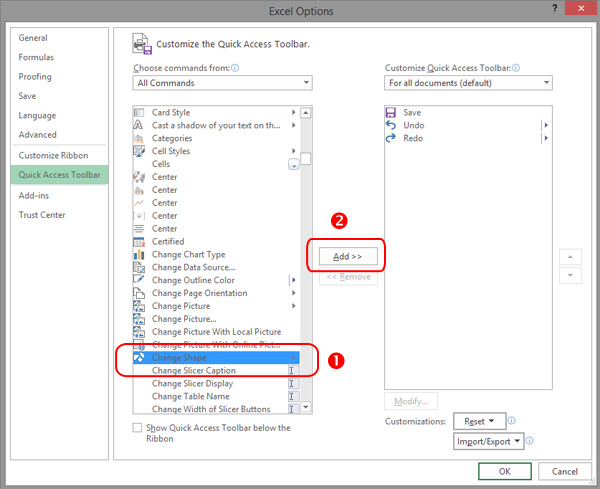Screen dimensions: 600x489
Task: Enable Show Quick Access Toolbar below the Ribbon
Action: [x=138, y=428]
